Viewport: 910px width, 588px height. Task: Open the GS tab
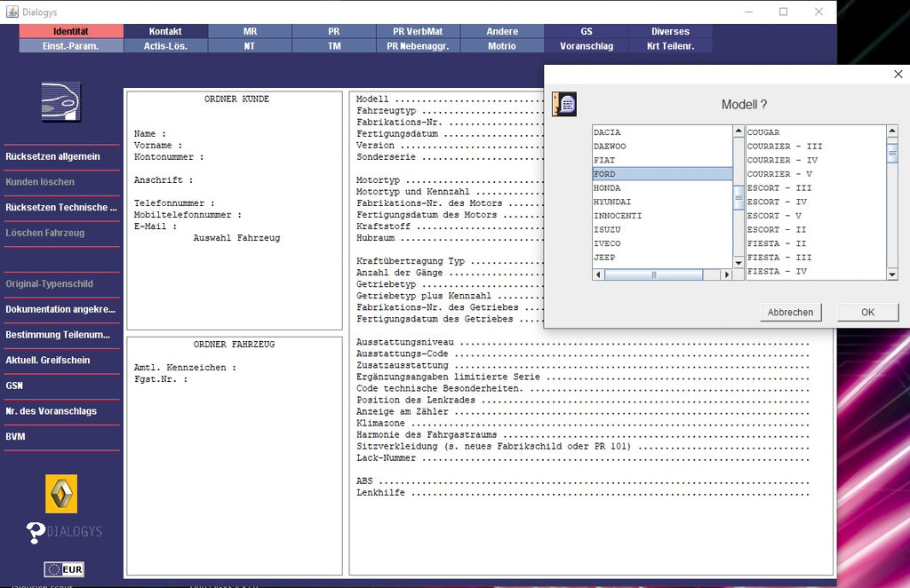pos(587,31)
